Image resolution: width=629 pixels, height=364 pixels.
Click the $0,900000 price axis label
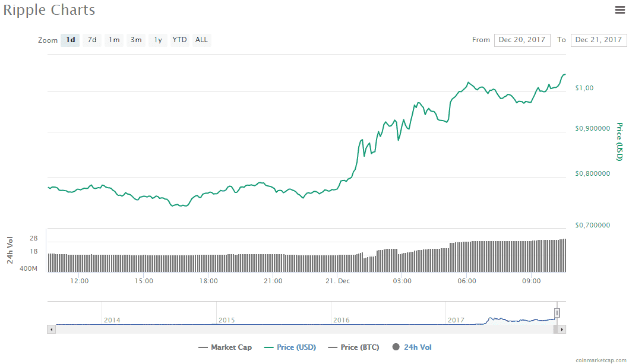[x=593, y=128]
